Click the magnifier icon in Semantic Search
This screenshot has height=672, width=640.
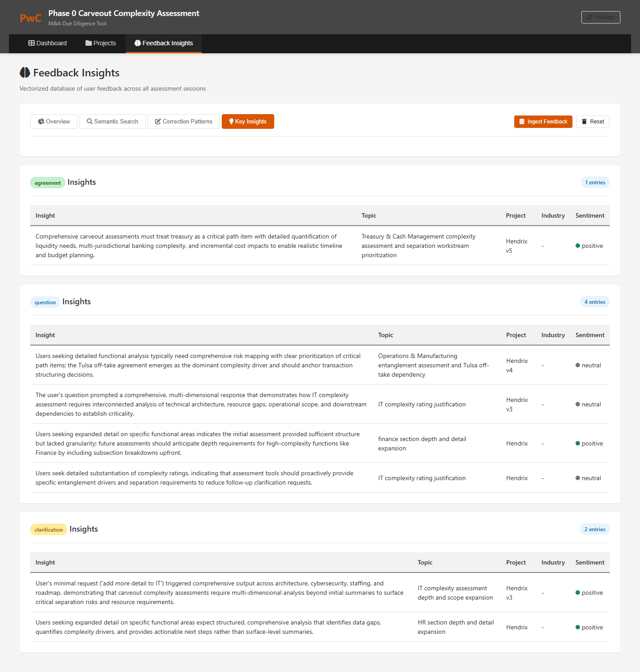tap(89, 121)
